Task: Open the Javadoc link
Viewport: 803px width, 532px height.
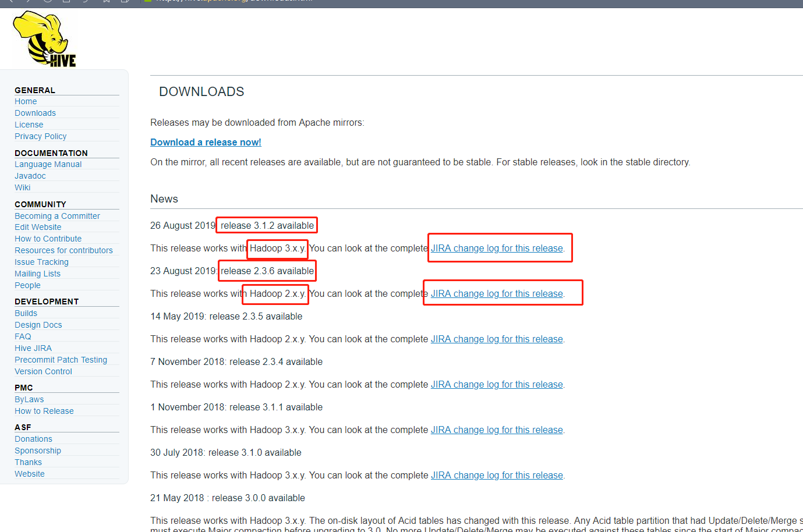Action: [x=30, y=176]
